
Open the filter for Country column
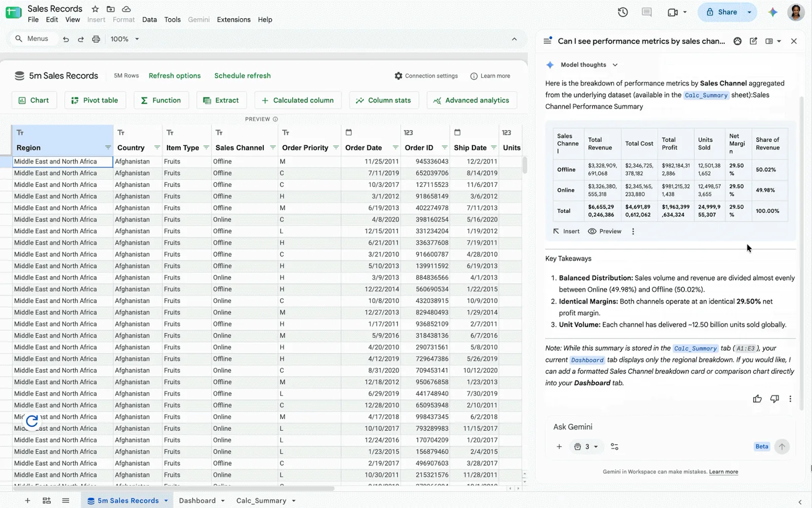157,148
